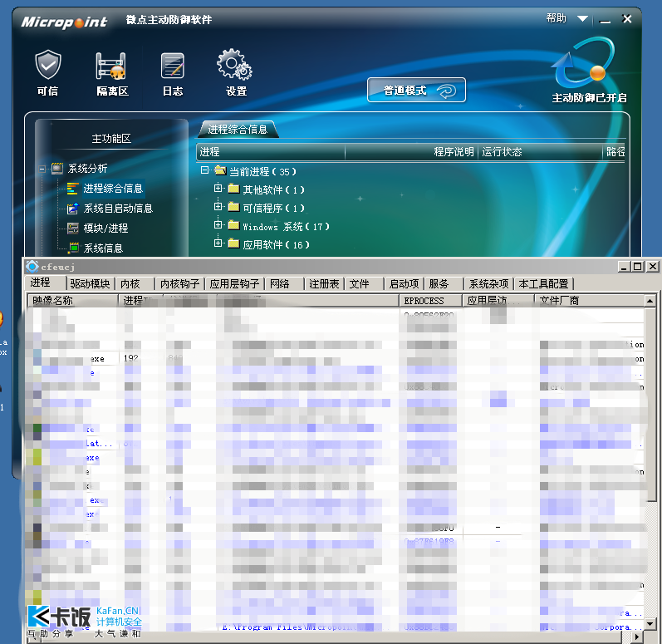Expand the 应用软件 (16) node
662x644 pixels.
pos(218,243)
